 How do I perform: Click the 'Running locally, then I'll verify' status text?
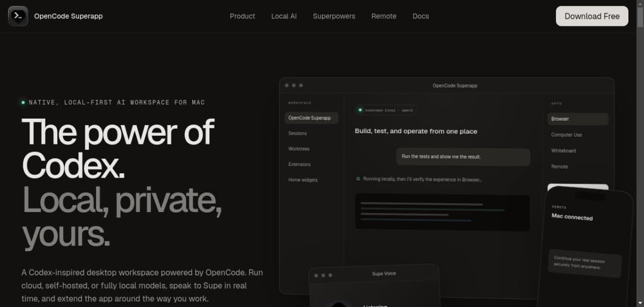pyautogui.click(x=422, y=179)
